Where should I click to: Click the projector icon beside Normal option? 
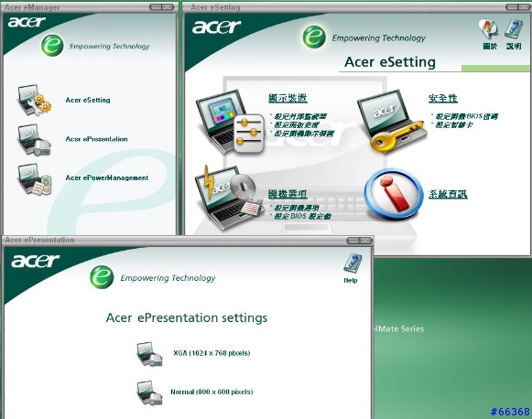tap(149, 392)
